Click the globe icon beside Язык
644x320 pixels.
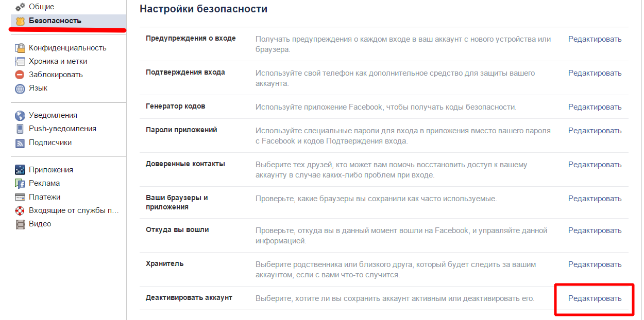point(20,88)
